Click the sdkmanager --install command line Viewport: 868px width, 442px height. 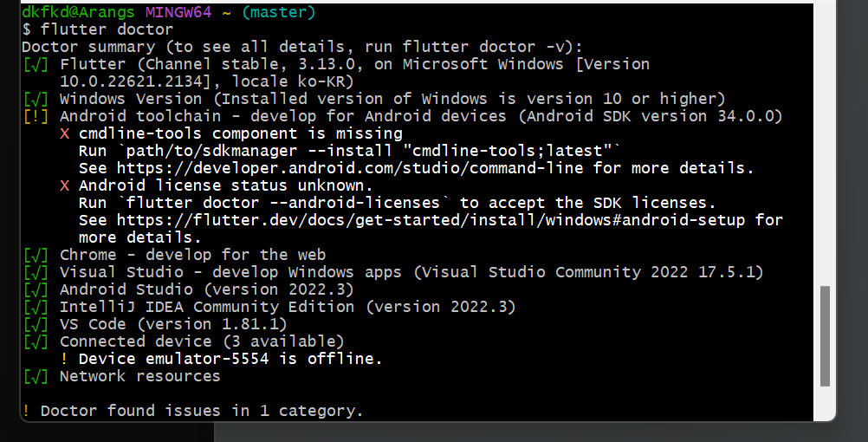(x=349, y=151)
